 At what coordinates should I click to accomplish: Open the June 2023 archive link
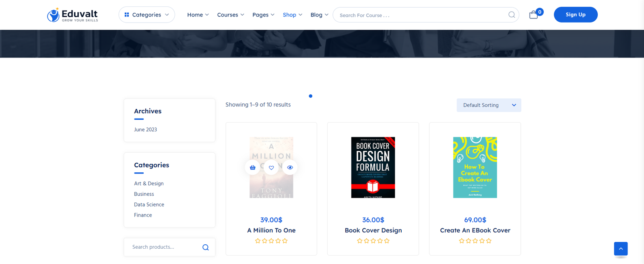click(x=145, y=130)
